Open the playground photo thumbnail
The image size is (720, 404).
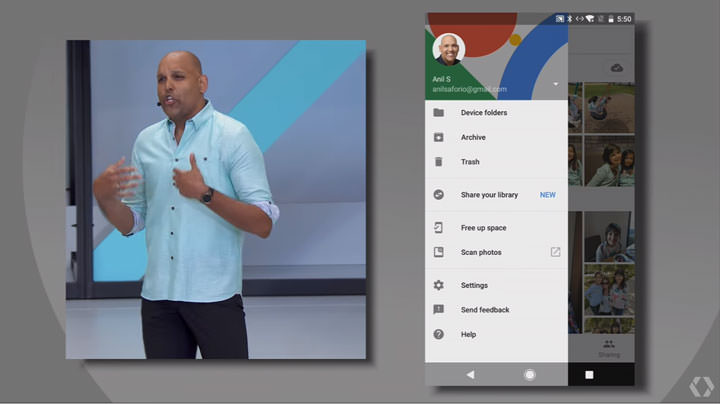(609, 107)
